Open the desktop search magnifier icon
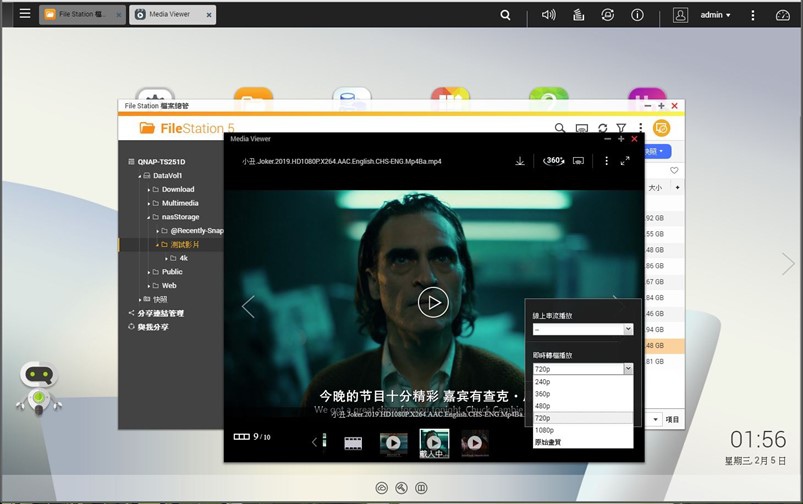The width and height of the screenshot is (803, 504). [x=505, y=15]
